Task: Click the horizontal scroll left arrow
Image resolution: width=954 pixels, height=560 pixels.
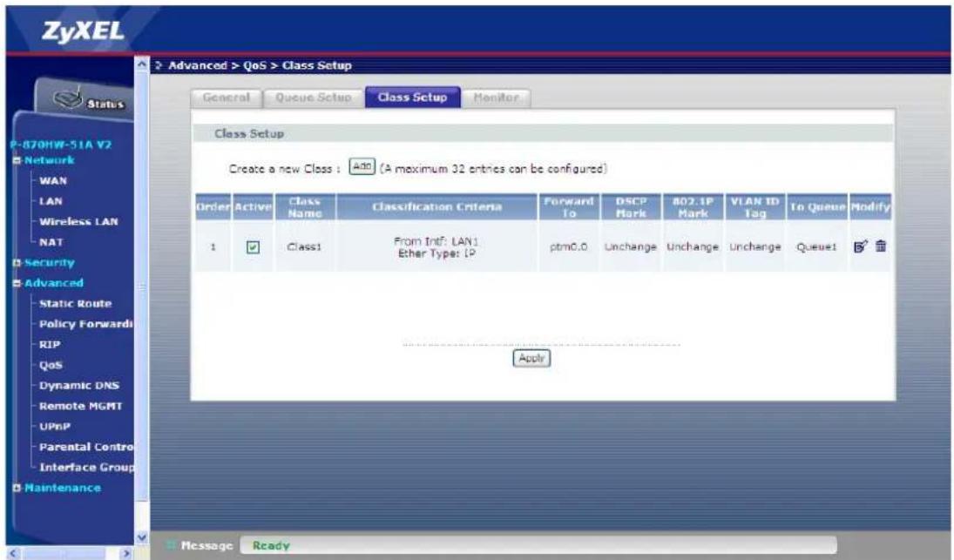Action: [14, 553]
